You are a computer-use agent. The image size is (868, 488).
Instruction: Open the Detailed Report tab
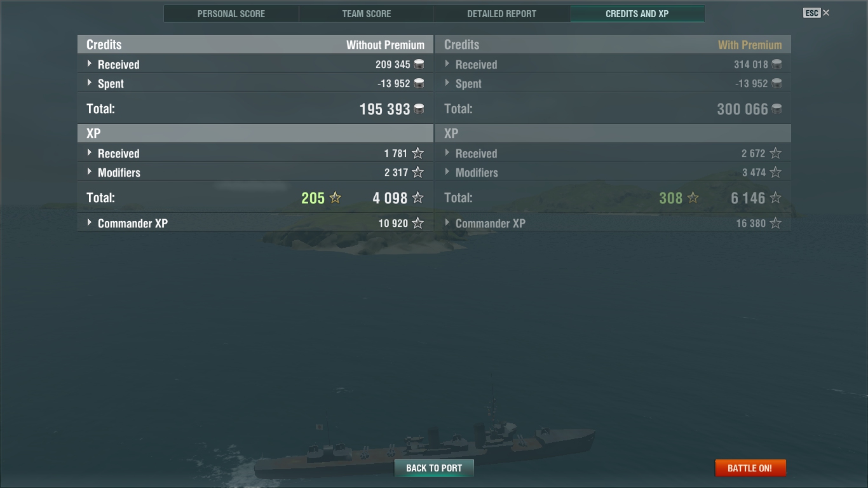(x=502, y=13)
